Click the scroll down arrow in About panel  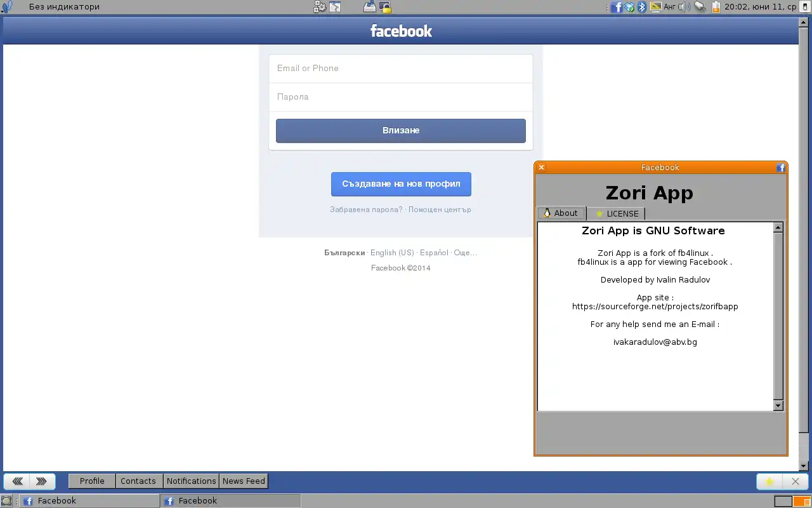point(778,406)
